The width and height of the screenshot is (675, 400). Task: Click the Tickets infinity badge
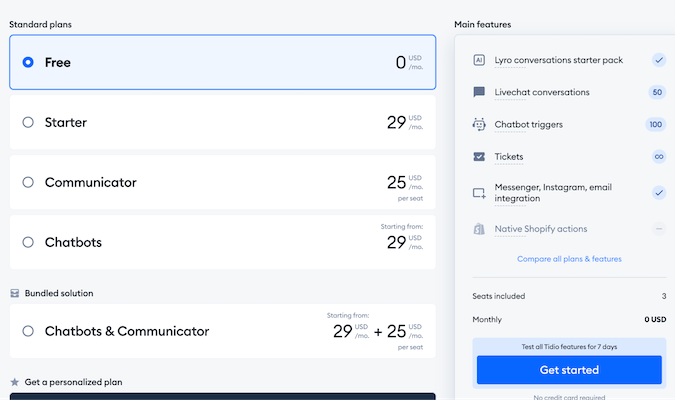pos(657,157)
